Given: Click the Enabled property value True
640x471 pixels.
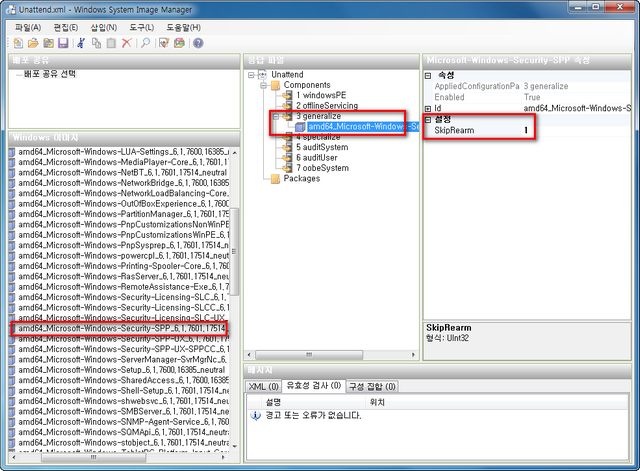Looking at the screenshot, I should click(577, 97).
